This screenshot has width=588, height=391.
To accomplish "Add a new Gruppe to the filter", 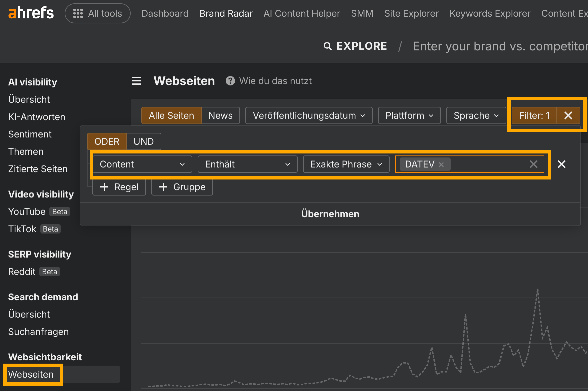I will [182, 187].
